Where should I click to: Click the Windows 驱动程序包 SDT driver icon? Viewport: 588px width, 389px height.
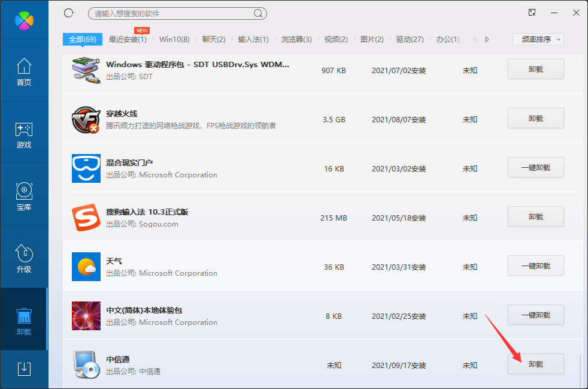(x=86, y=70)
